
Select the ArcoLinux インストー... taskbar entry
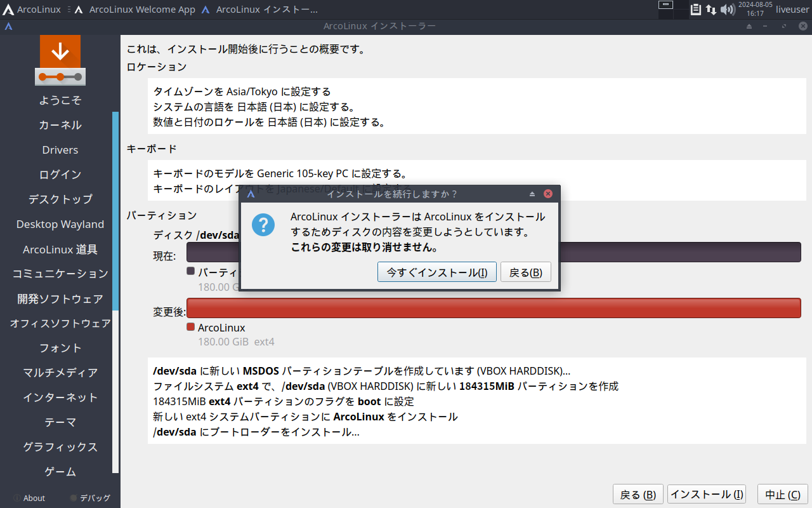tap(259, 10)
